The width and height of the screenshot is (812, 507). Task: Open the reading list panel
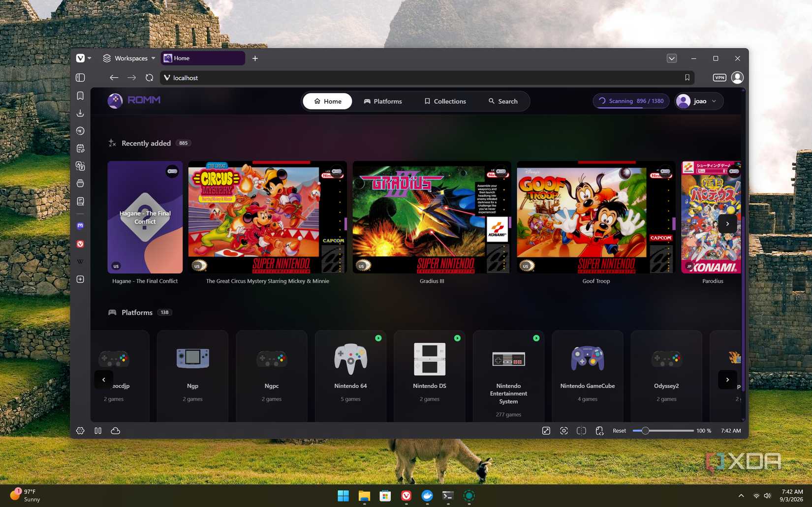80,201
